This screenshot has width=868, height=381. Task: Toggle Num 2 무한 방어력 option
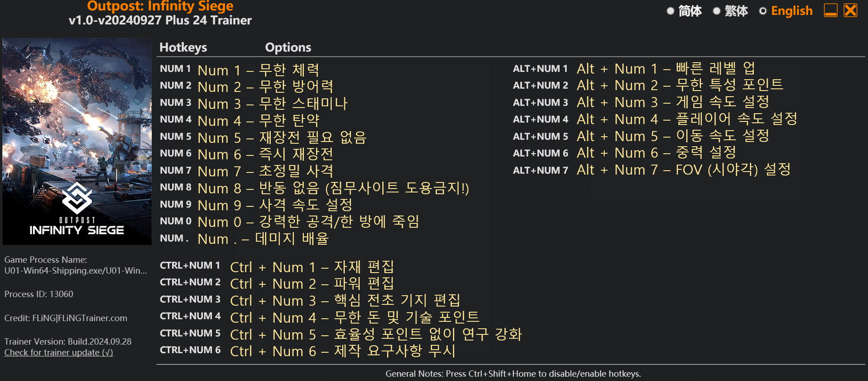(x=266, y=87)
